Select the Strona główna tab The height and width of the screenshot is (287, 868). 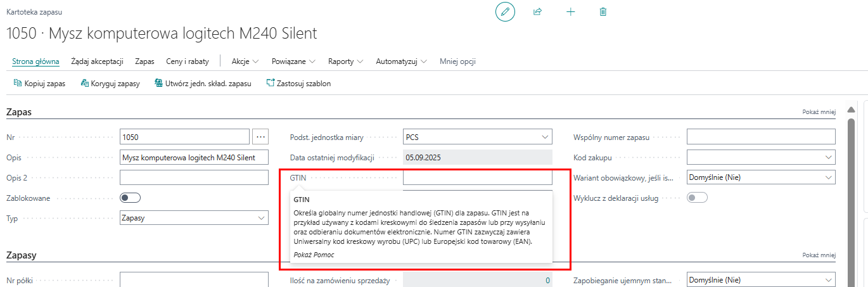pos(36,61)
